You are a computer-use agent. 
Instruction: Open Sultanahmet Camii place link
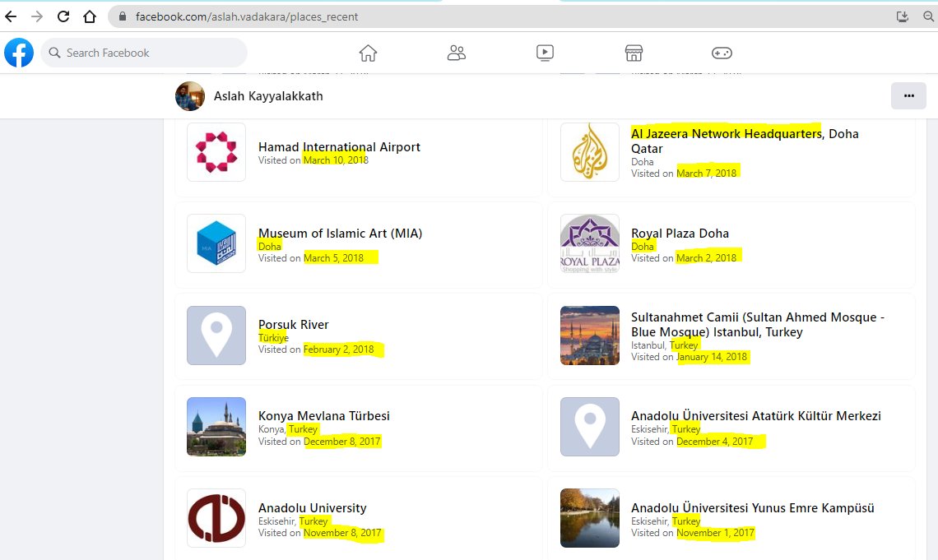(x=757, y=325)
